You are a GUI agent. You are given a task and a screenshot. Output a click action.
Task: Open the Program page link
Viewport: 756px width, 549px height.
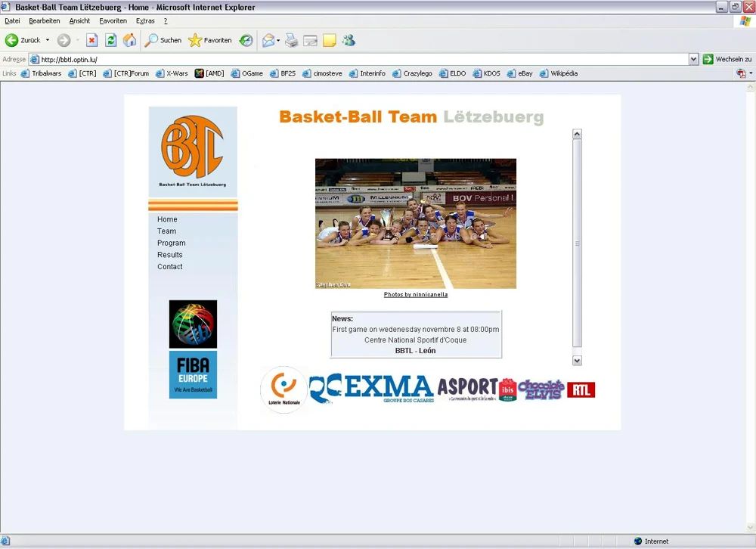click(x=171, y=243)
